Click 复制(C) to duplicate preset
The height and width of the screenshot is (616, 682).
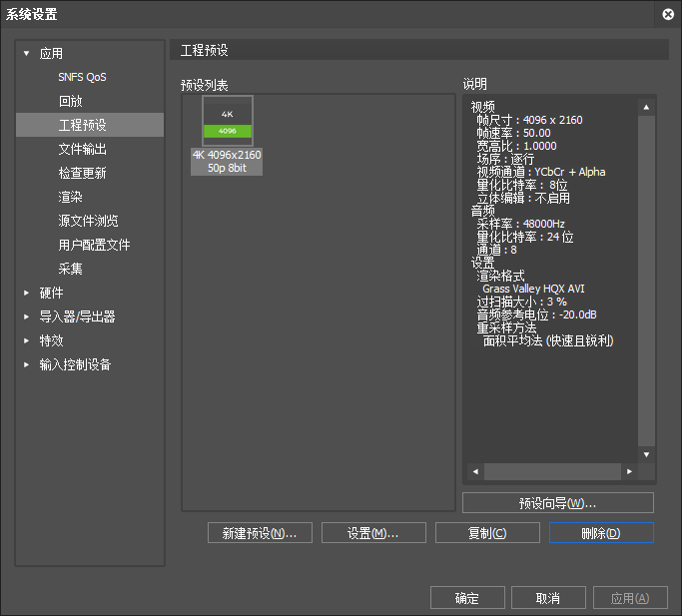pyautogui.click(x=487, y=533)
